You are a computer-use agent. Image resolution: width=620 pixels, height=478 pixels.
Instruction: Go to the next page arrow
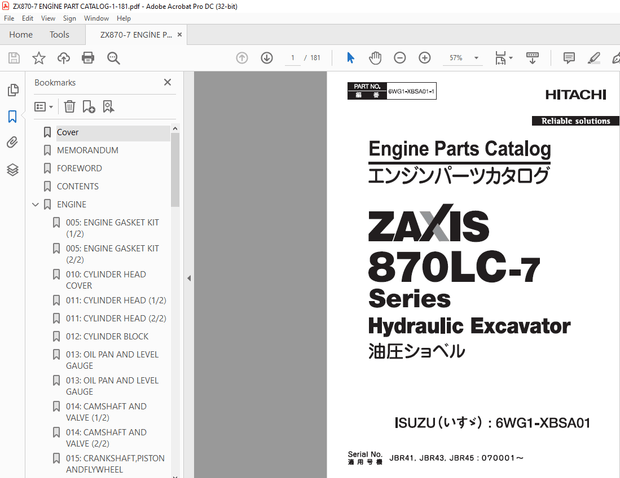click(267, 58)
